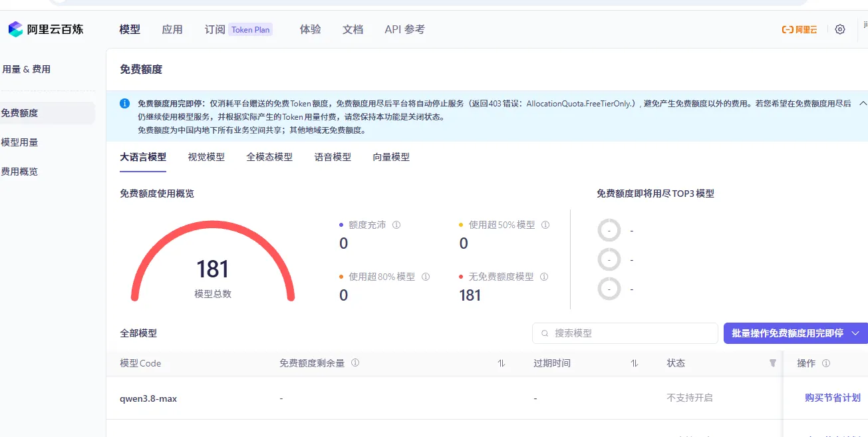The width and height of the screenshot is (868, 437).
Task: Open the 应用 top menu
Action: click(172, 29)
